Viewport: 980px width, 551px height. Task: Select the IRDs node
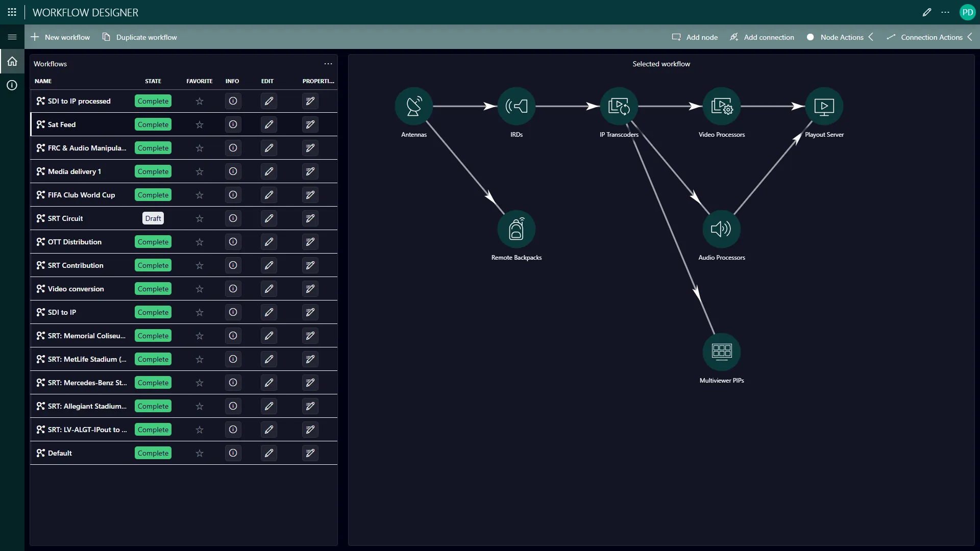click(x=517, y=106)
